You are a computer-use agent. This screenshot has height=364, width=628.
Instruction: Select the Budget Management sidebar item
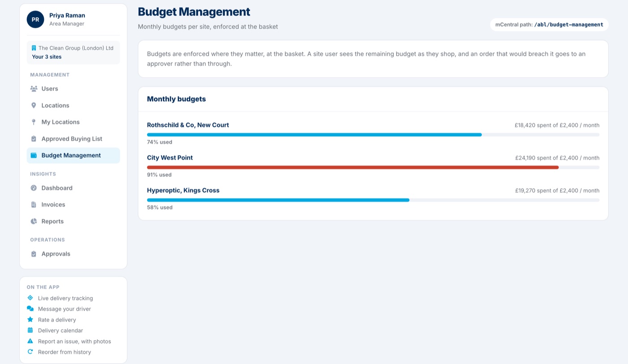pos(73,156)
